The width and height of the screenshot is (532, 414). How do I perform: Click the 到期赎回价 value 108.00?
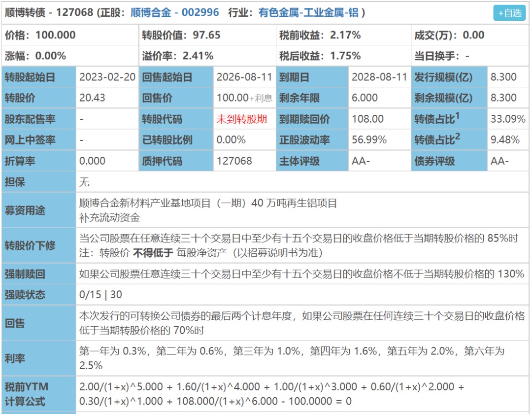point(367,119)
